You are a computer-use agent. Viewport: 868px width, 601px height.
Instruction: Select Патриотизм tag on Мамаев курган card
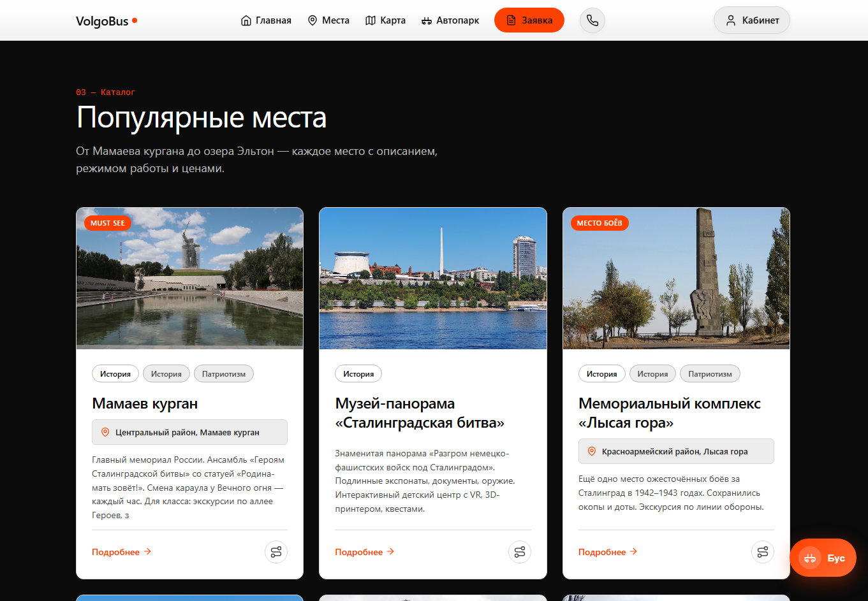pyautogui.click(x=224, y=374)
